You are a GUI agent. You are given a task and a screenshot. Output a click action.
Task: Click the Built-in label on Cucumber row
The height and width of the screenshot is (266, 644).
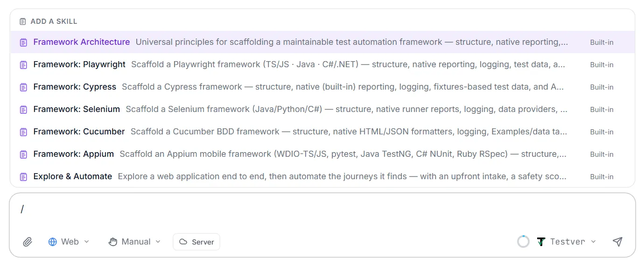602,132
